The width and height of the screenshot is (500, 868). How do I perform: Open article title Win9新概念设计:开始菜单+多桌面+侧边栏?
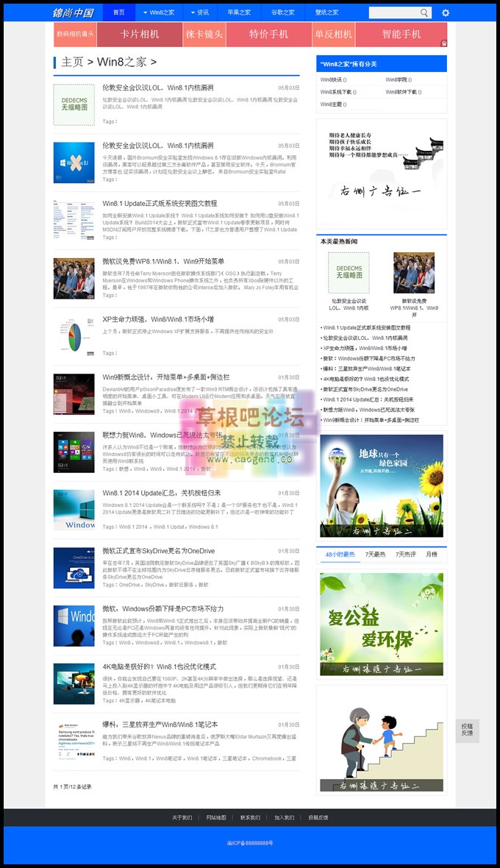pyautogui.click(x=166, y=377)
